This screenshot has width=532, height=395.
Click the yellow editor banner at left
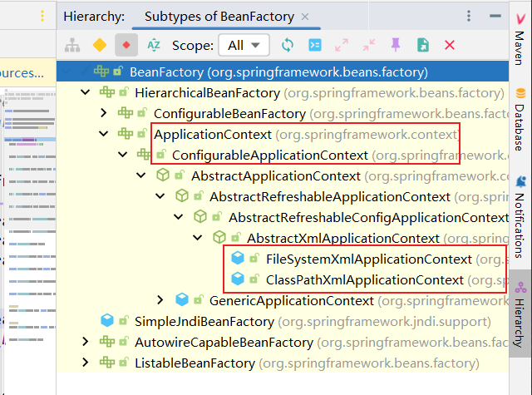tap(27, 72)
